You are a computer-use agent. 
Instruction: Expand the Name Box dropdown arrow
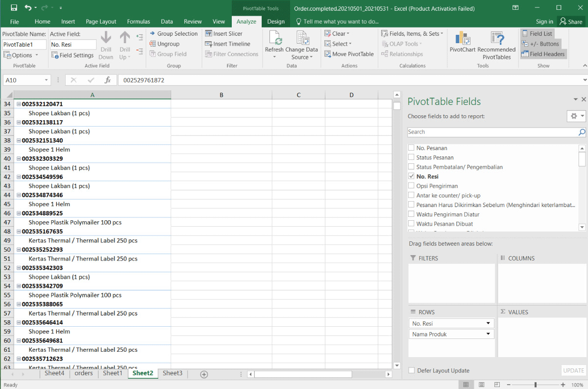pyautogui.click(x=47, y=80)
